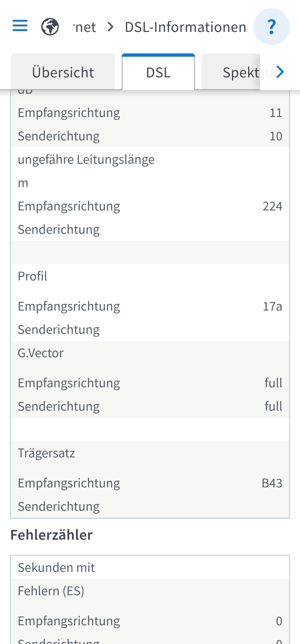The height and width of the screenshot is (644, 300).
Task: Select the Profil row label
Action: pyautogui.click(x=32, y=276)
